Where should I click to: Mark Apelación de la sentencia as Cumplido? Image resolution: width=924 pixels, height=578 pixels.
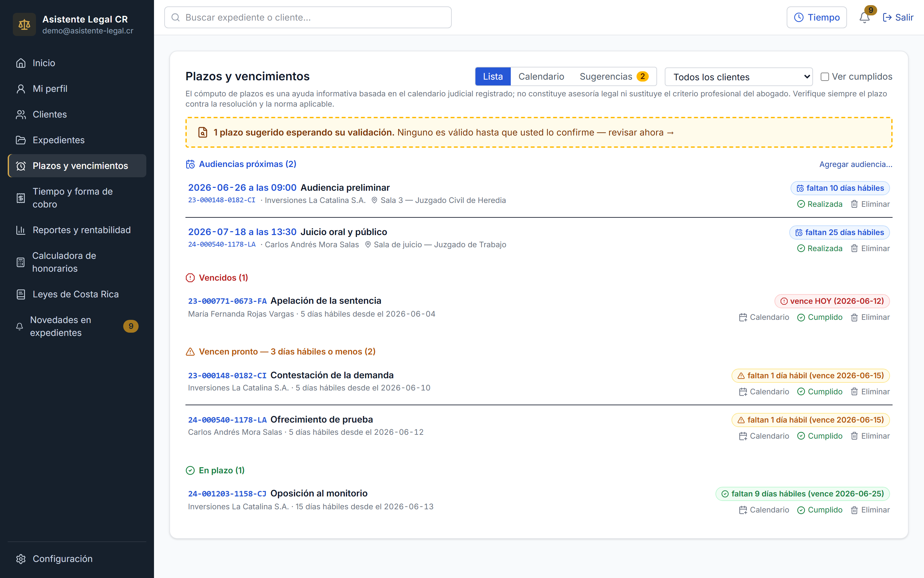pos(820,317)
